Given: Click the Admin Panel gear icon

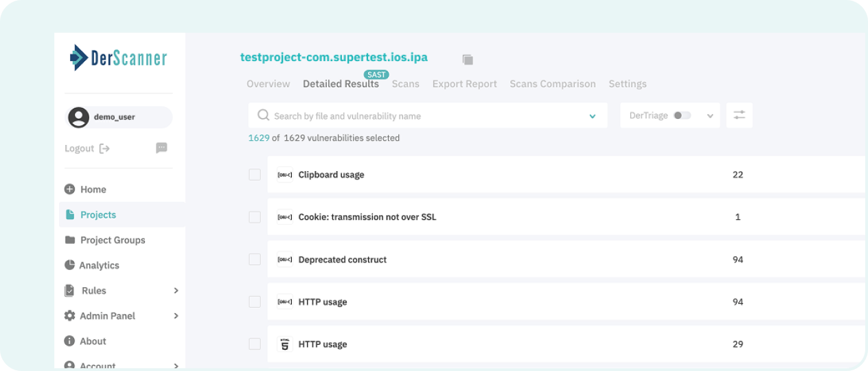Looking at the screenshot, I should coord(69,316).
